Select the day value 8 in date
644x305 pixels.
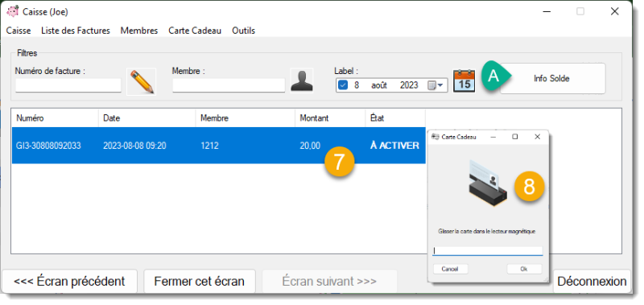click(x=357, y=85)
